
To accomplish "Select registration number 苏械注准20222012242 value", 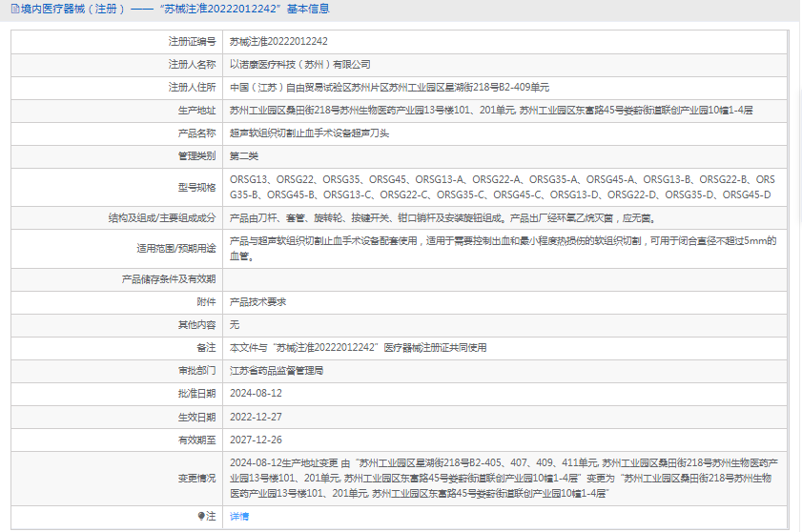I will point(278,41).
